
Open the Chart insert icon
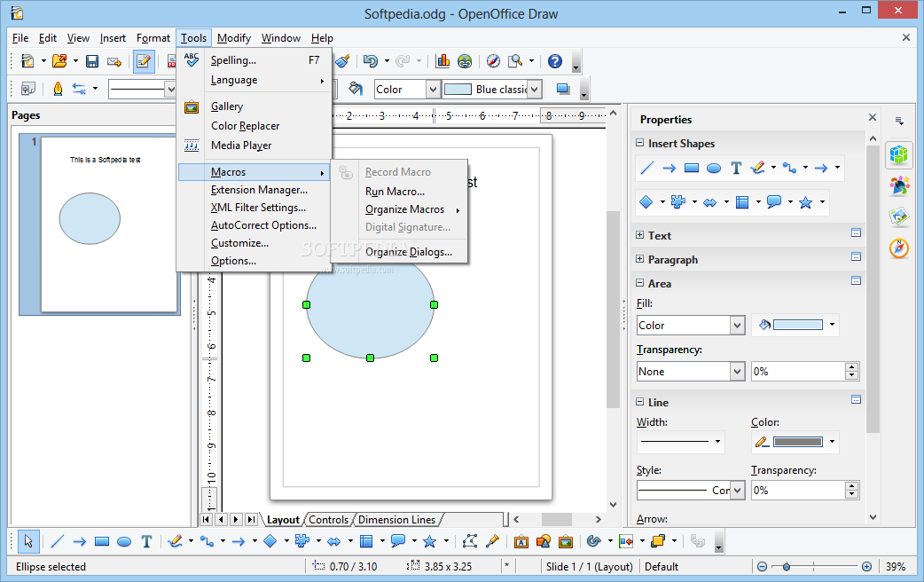point(442,60)
